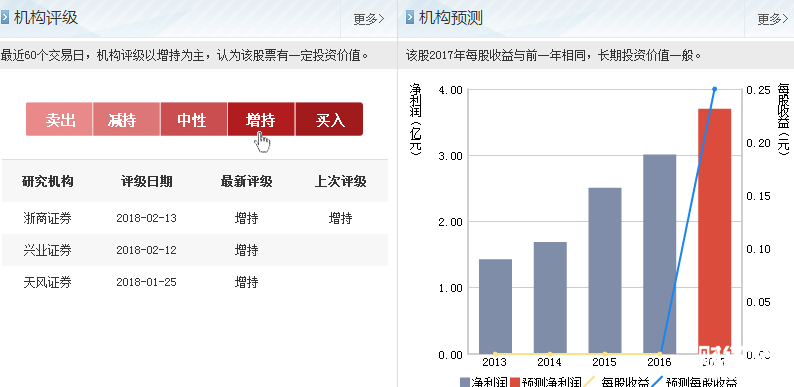This screenshot has height=387, width=794.
Task: Click the 预测净利润 red legend swatch
Action: (x=515, y=382)
